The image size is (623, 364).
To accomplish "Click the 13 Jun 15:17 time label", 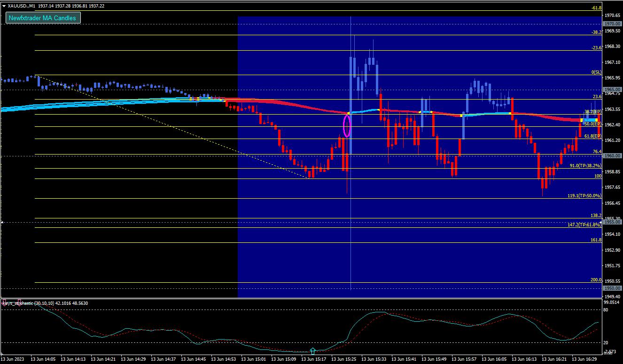I will [314, 359].
